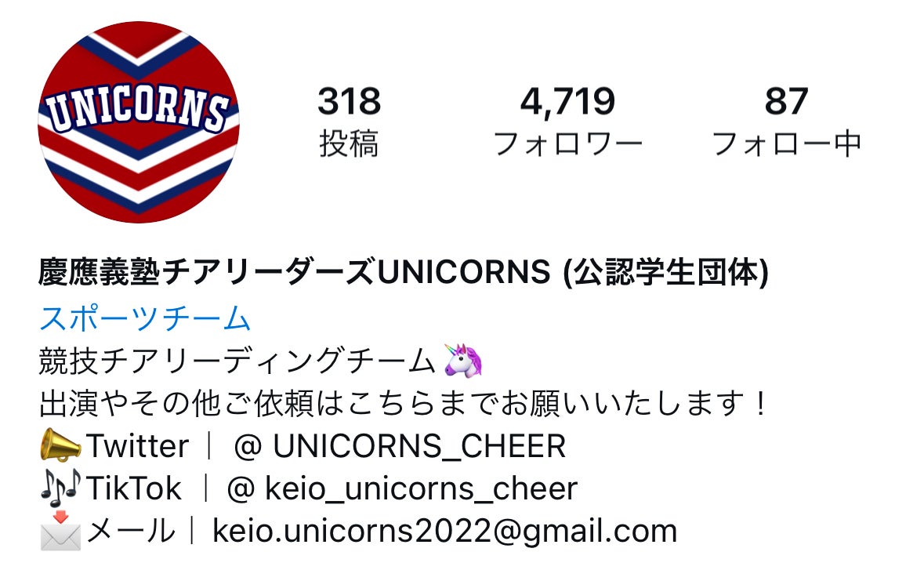This screenshot has width=924, height=570.
Task: Tap the フォロー中 label
Action: pyautogui.click(x=786, y=143)
